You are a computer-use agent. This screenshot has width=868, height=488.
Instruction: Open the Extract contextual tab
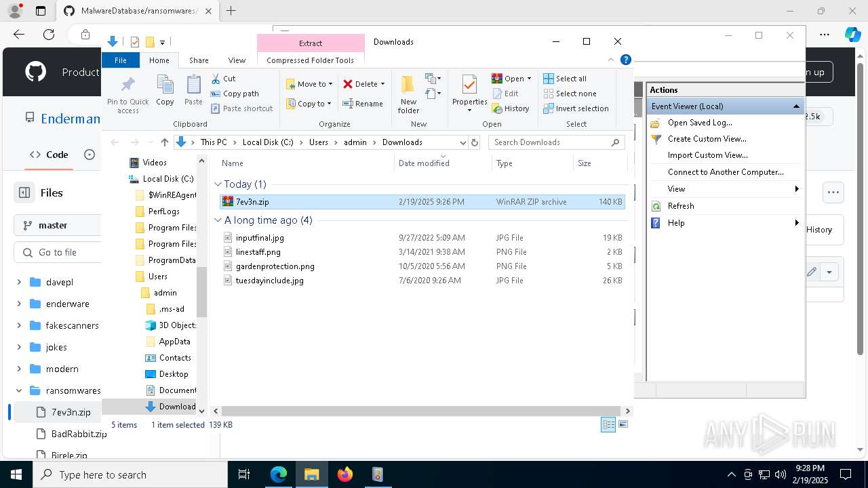click(x=311, y=43)
